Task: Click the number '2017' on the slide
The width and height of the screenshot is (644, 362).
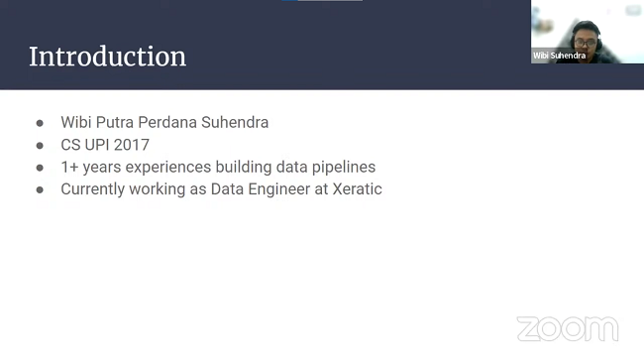Action: 132,145
